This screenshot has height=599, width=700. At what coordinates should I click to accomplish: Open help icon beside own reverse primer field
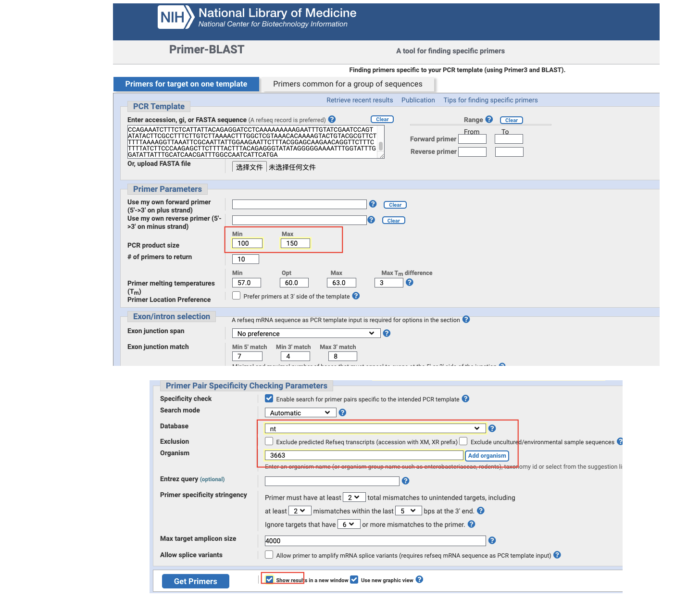(x=371, y=220)
